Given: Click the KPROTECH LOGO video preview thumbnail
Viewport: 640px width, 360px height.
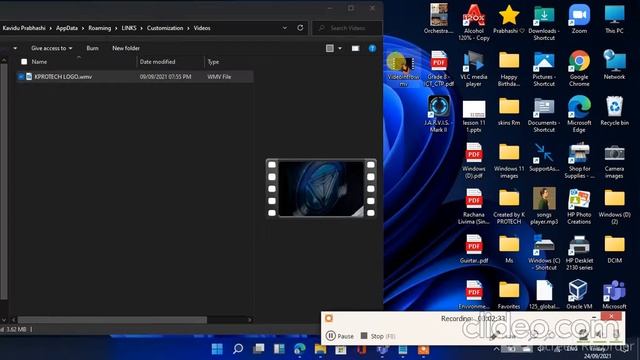Looking at the screenshot, I should pos(321,188).
